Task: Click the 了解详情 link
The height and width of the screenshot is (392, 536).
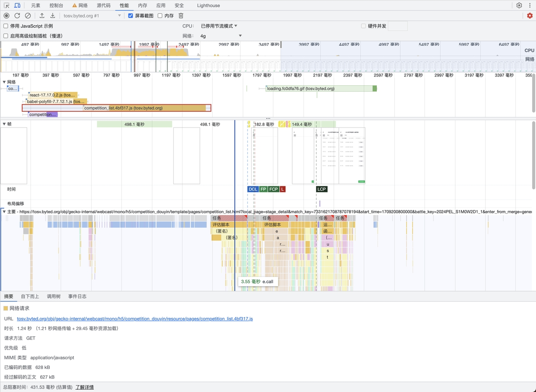Action: tap(84, 387)
